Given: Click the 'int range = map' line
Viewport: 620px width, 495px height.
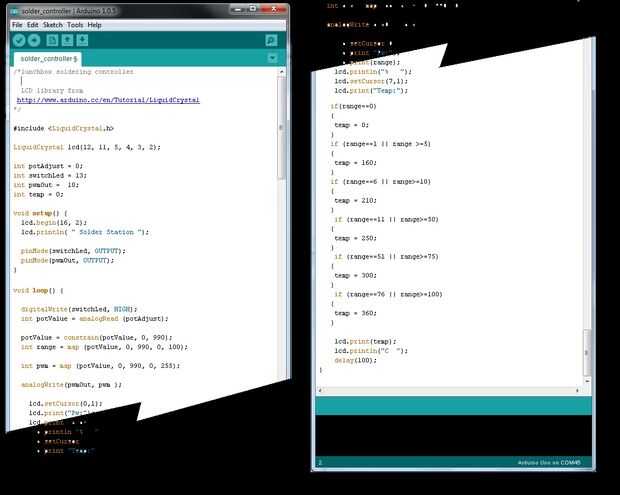Looking at the screenshot, I should [x=104, y=347].
